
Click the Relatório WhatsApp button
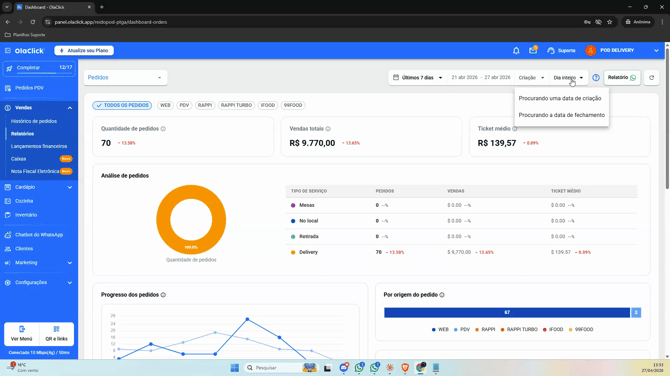click(622, 78)
